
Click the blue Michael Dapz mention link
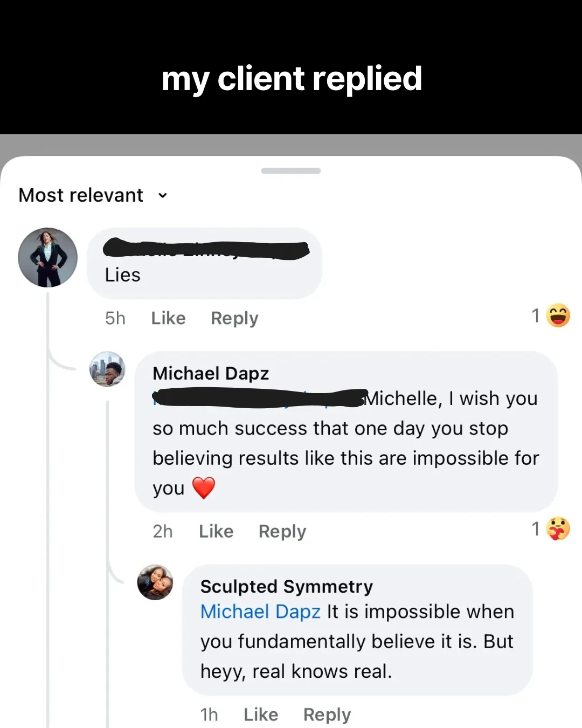coord(260,612)
